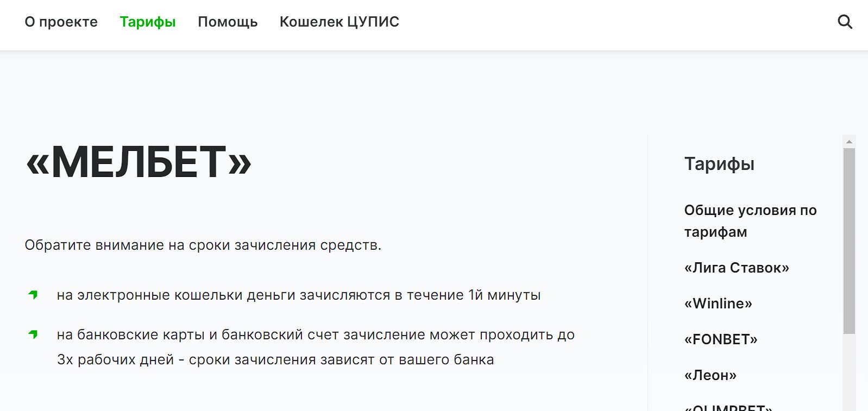Image resolution: width=868 pixels, height=411 pixels.
Task: Click the sidebar scrollbar up arrow
Action: [x=849, y=142]
